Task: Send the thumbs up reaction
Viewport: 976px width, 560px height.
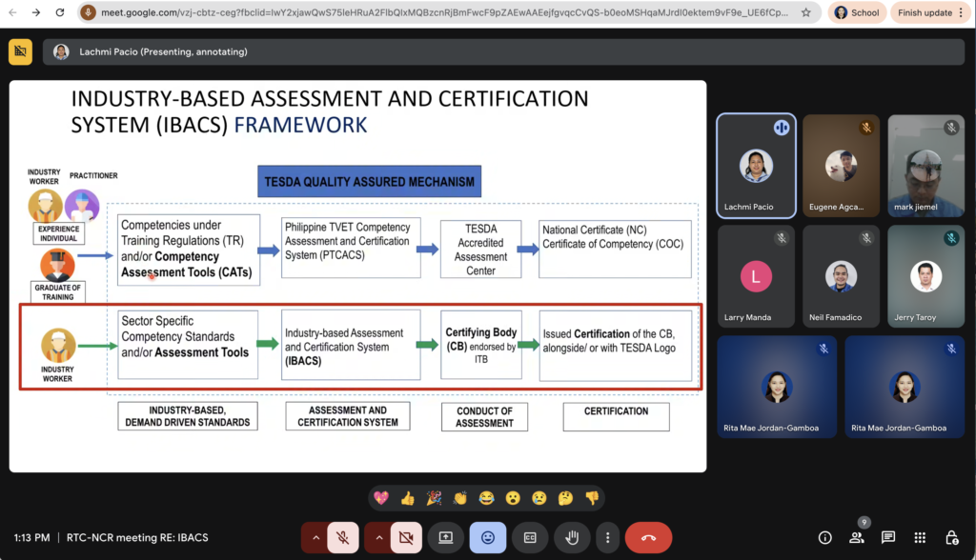Action: (408, 497)
